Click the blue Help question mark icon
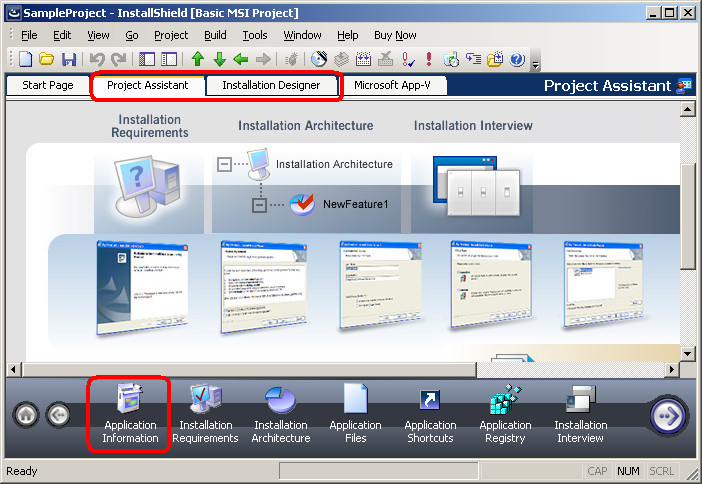This screenshot has width=702, height=484. click(x=517, y=59)
